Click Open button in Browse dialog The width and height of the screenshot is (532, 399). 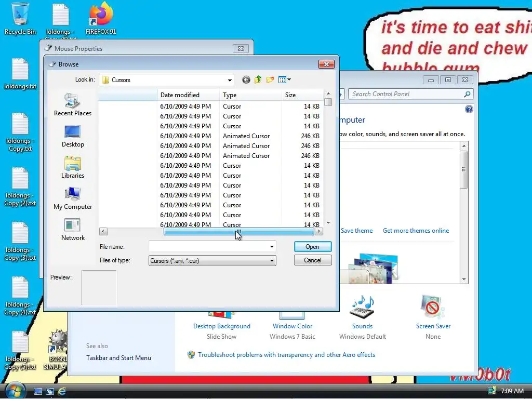312,247
